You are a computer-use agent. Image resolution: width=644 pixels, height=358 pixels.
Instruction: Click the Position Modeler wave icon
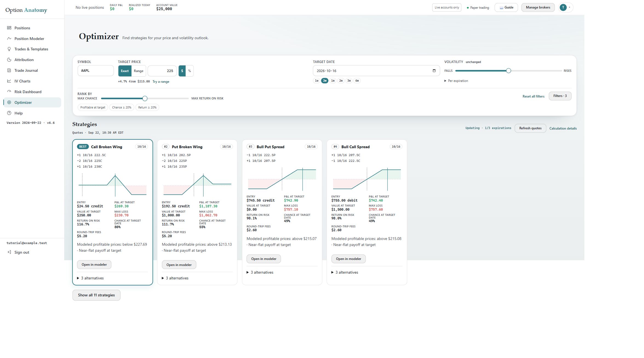click(9, 39)
